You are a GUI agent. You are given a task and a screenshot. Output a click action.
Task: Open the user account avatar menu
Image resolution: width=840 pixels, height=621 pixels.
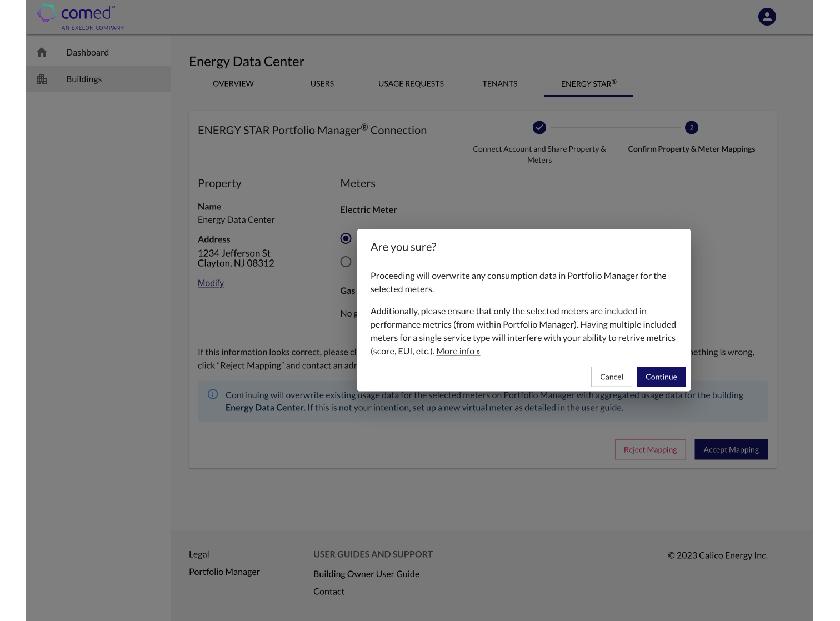pyautogui.click(x=767, y=17)
